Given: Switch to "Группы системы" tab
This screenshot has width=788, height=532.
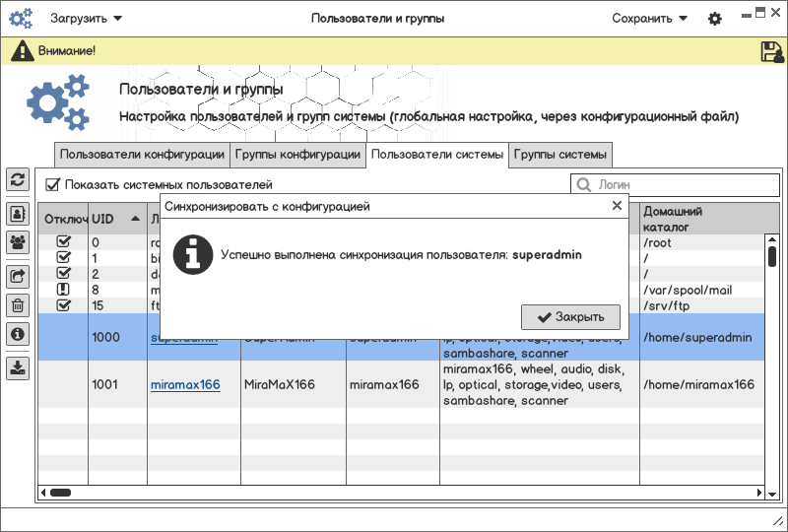Looking at the screenshot, I should [559, 155].
